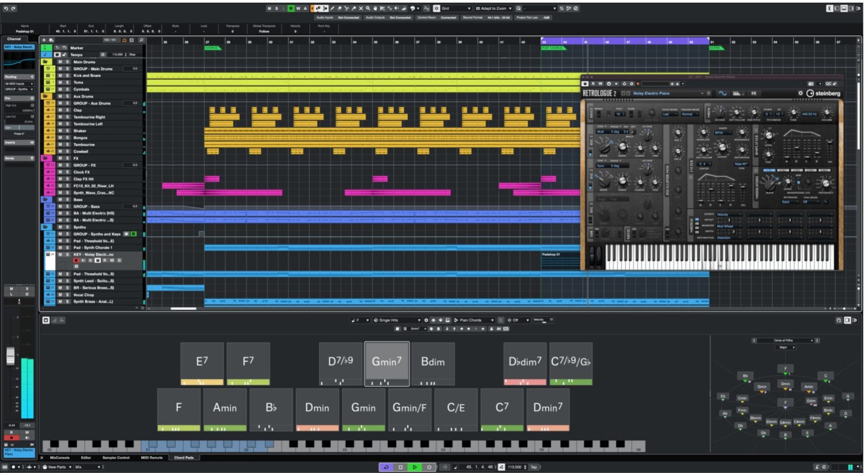Click Retrologue snapshot camera icon
This screenshot has height=473, width=868.
[811, 84]
